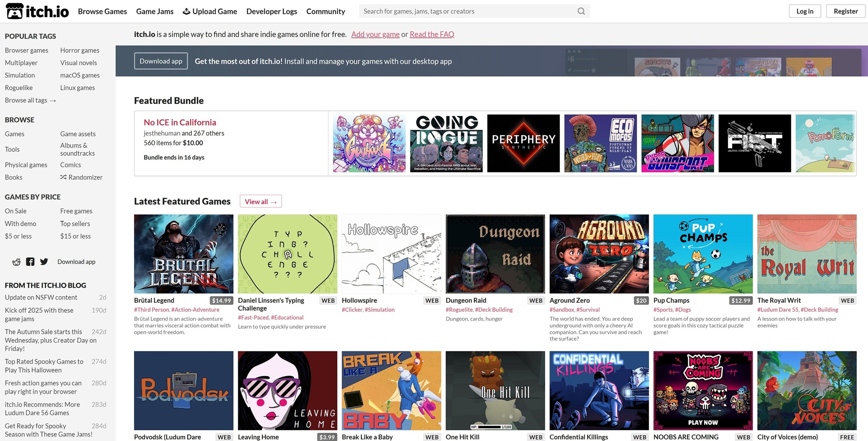The width and height of the screenshot is (868, 441).
Task: Open Developer Logs page
Action: (x=271, y=11)
